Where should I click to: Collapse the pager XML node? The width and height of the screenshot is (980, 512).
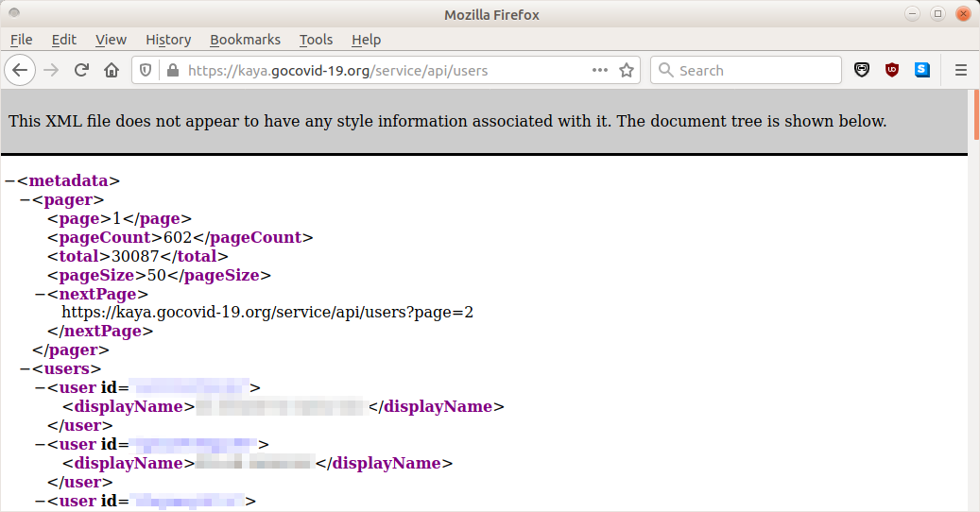click(25, 199)
